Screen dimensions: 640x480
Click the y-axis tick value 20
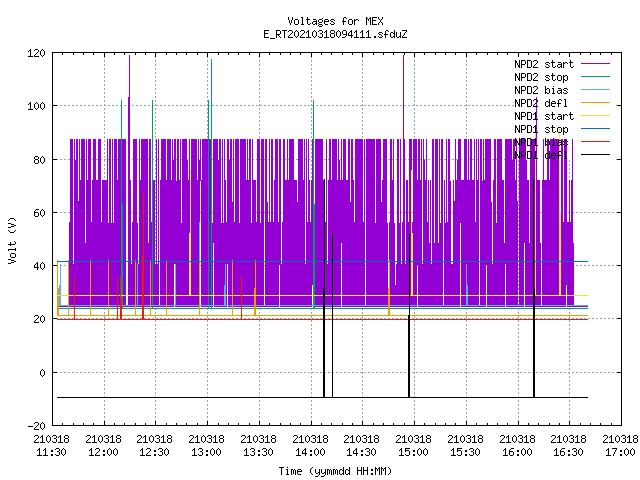pos(39,319)
